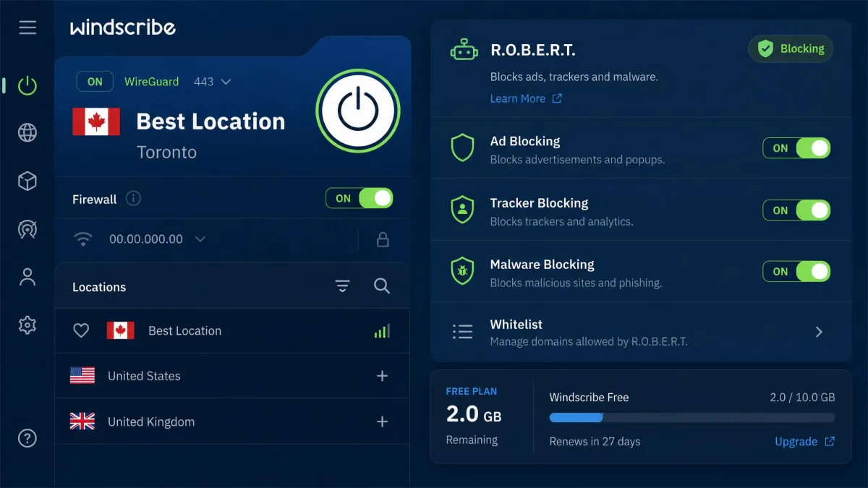Image resolution: width=868 pixels, height=488 pixels.
Task: Open the radar signal icon in sidebar
Action: pyautogui.click(x=27, y=229)
